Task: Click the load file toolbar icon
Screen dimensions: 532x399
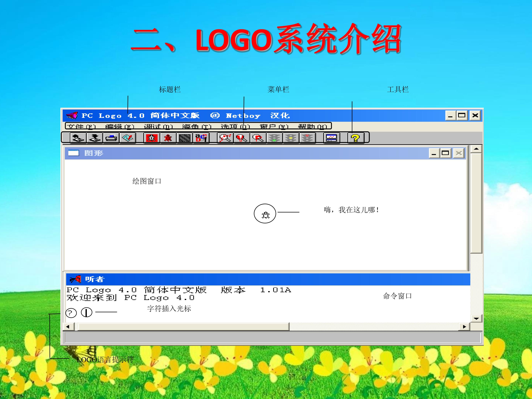Action: (x=78, y=138)
